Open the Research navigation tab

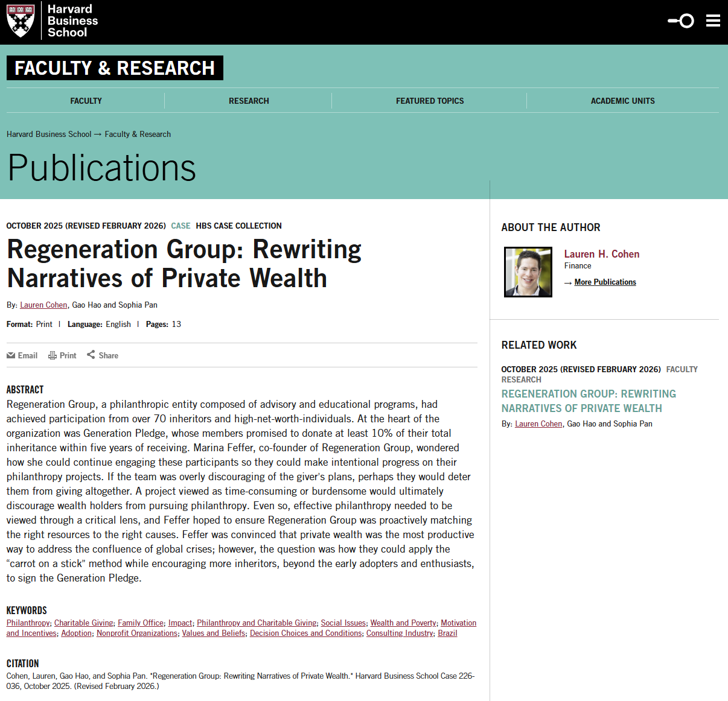click(249, 101)
